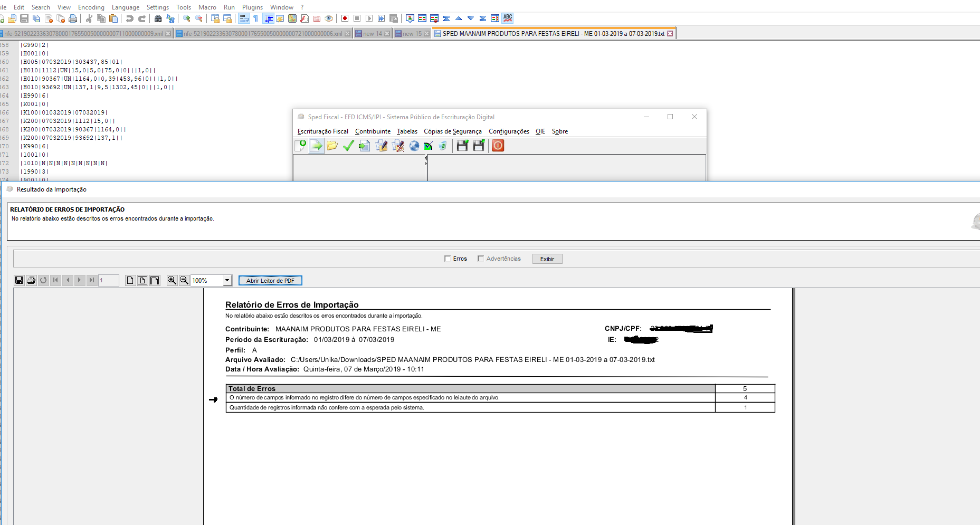
Task: Click the page number input field
Action: (x=109, y=280)
